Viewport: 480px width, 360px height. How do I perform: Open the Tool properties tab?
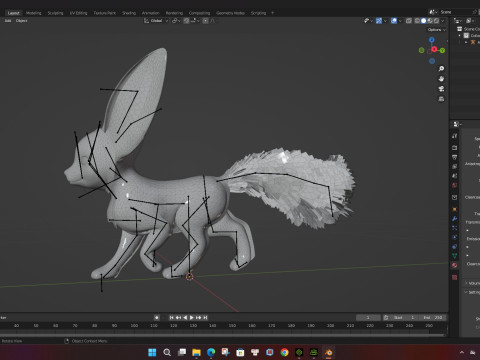coord(455,136)
